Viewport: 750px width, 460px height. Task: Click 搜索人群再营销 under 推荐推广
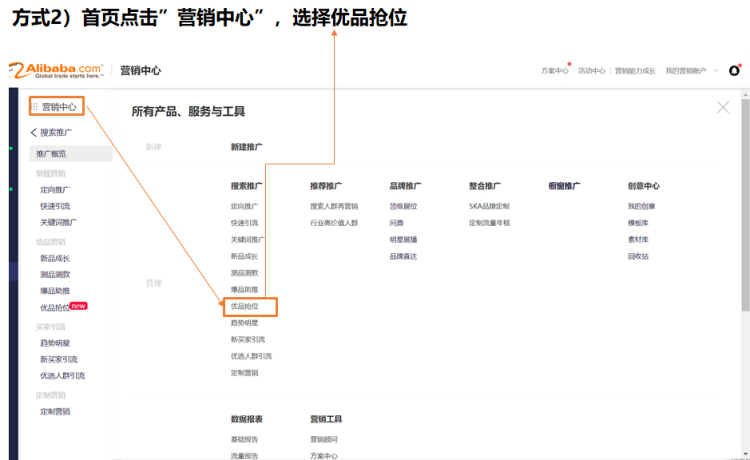pos(333,206)
